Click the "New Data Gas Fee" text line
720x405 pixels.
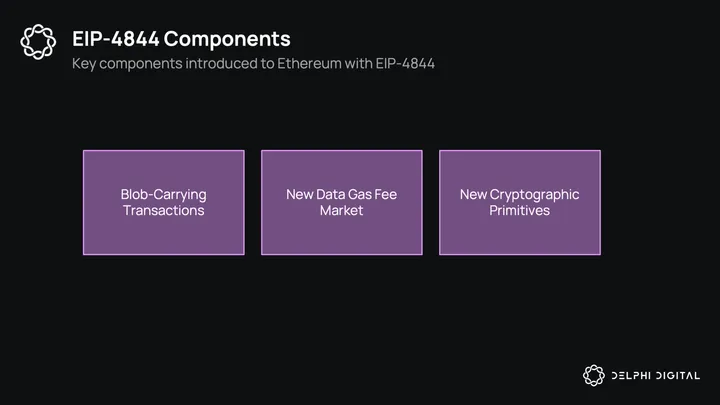341,194
